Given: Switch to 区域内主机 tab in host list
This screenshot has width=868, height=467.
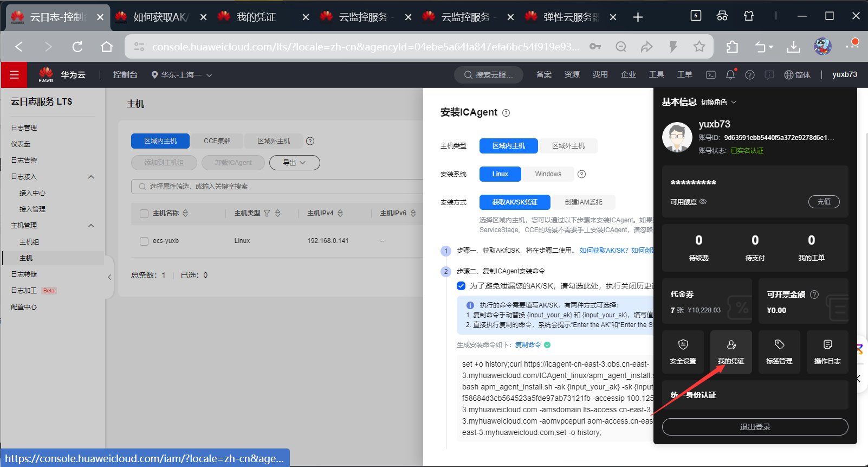Looking at the screenshot, I should [x=160, y=141].
